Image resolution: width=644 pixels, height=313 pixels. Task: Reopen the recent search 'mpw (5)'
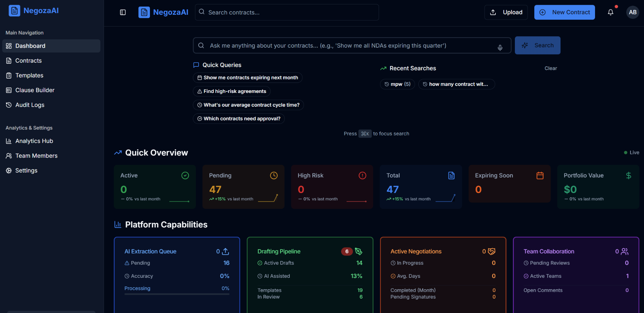tap(397, 84)
